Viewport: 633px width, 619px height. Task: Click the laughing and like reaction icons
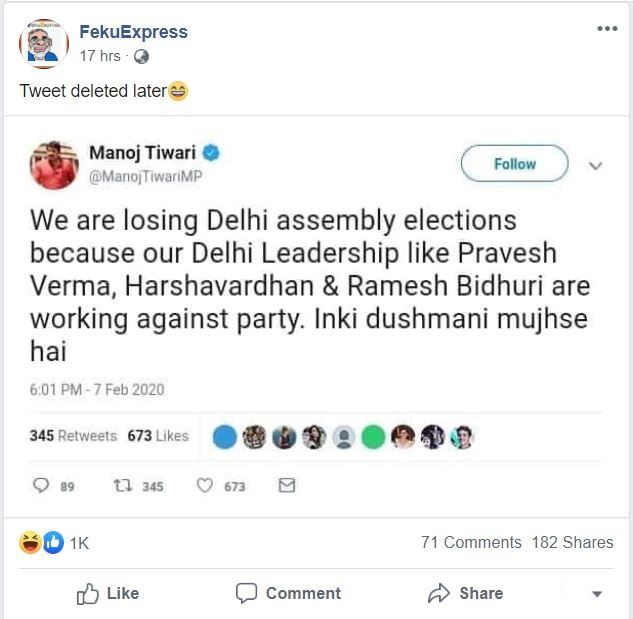[44, 542]
